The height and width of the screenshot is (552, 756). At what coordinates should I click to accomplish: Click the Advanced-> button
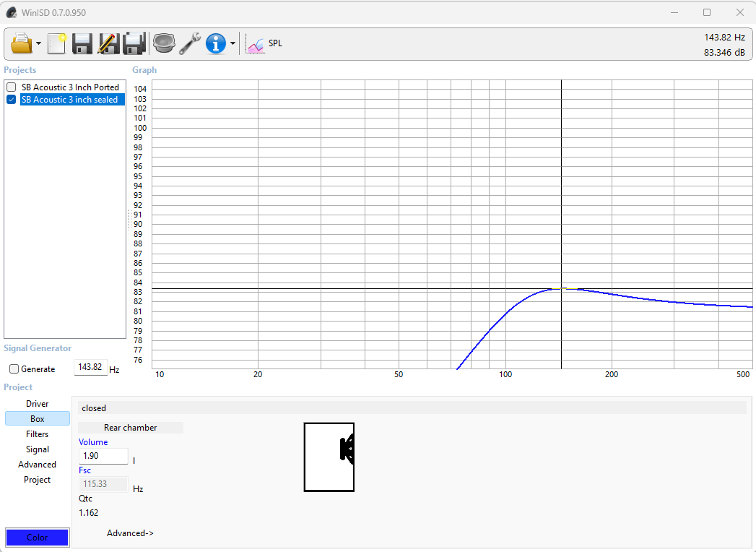[x=130, y=533]
